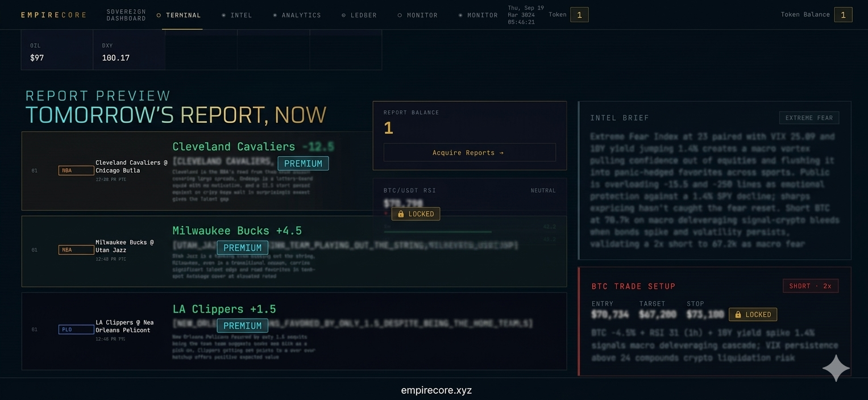Click PREMIUM badge on Cleveland Cavaliers card

303,164
